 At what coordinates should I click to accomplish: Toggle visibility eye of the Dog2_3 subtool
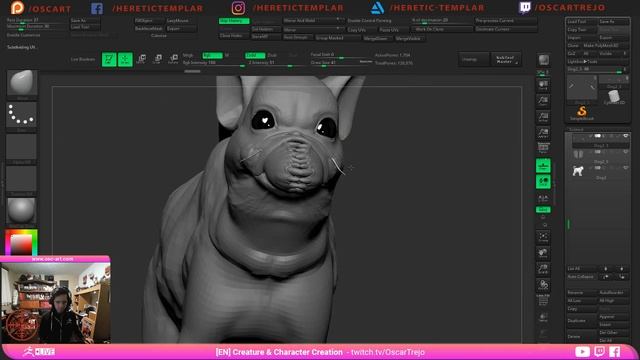(x=625, y=136)
